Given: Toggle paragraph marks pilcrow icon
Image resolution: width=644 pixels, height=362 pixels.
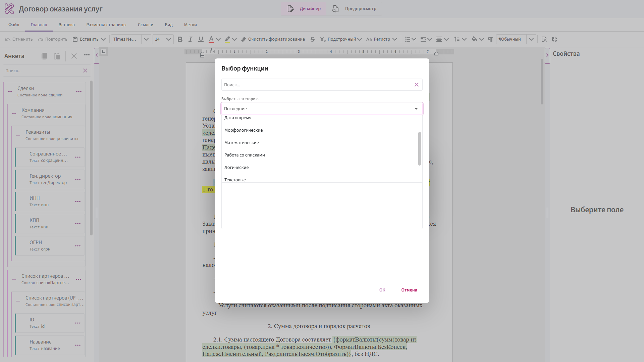Looking at the screenshot, I should pyautogui.click(x=490, y=39).
